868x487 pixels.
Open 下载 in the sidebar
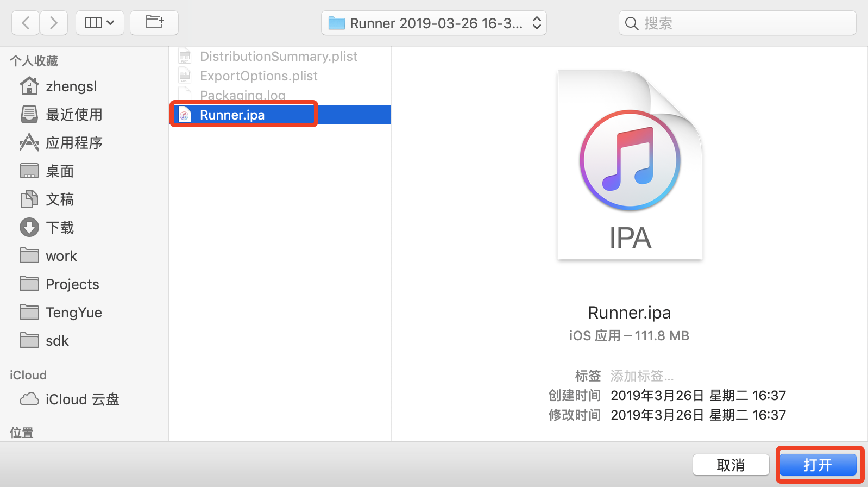[x=60, y=228]
